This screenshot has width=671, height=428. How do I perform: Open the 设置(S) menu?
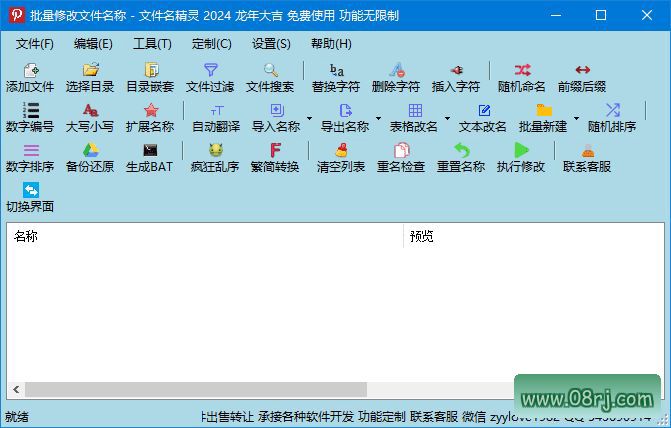pos(271,44)
